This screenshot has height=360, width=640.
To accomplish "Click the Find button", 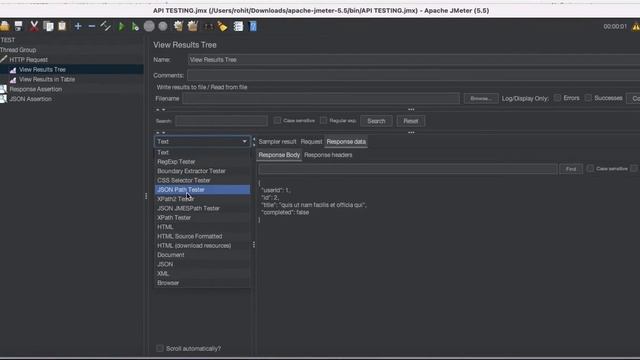I will pyautogui.click(x=571, y=169).
